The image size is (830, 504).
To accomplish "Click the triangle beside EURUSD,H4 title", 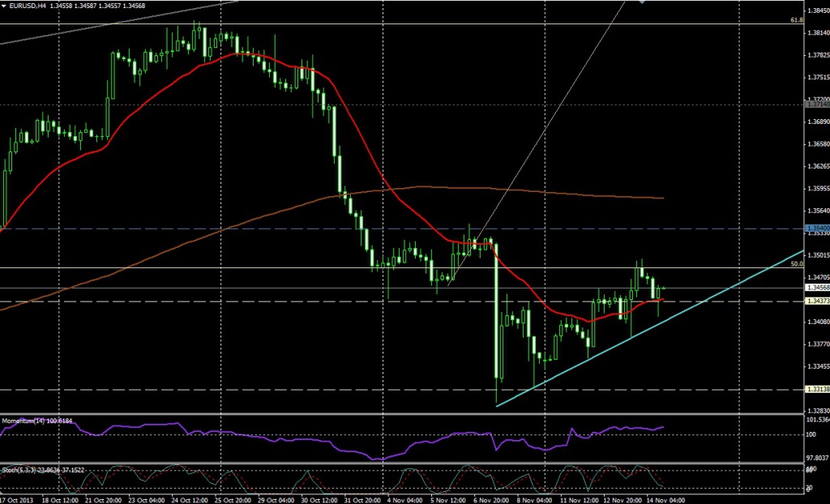I will (x=5, y=6).
